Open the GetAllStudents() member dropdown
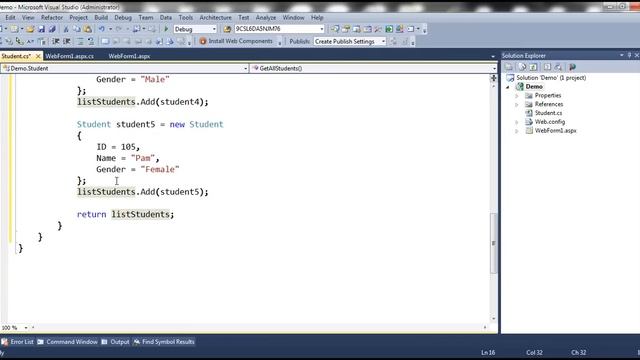 pyautogui.click(x=494, y=69)
